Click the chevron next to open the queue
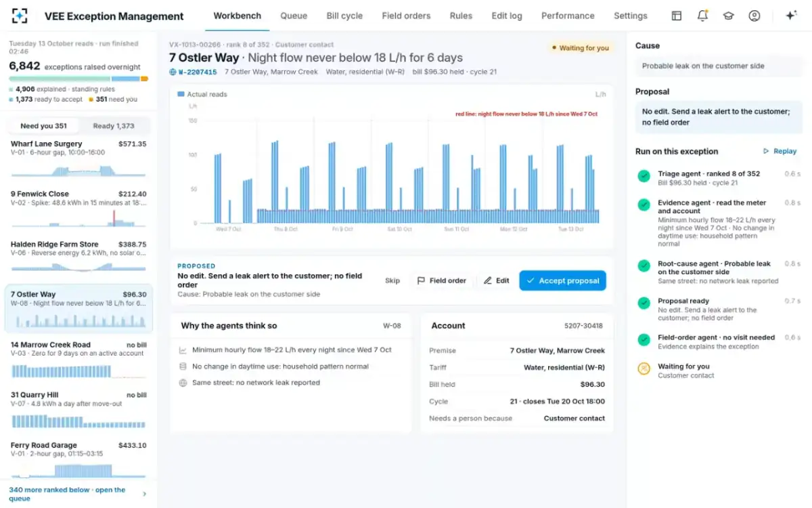The image size is (812, 508). pos(144,494)
